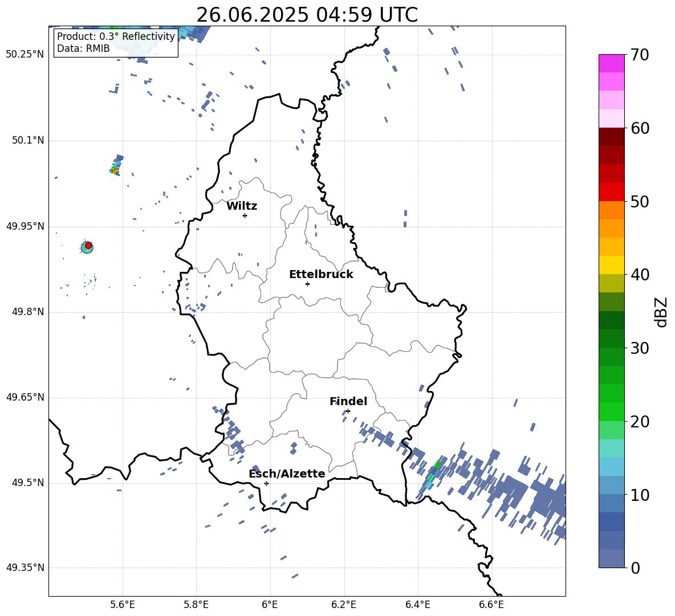The height and width of the screenshot is (616, 675).
Task: Click the colorbar tick value 0
Action: tap(635, 568)
